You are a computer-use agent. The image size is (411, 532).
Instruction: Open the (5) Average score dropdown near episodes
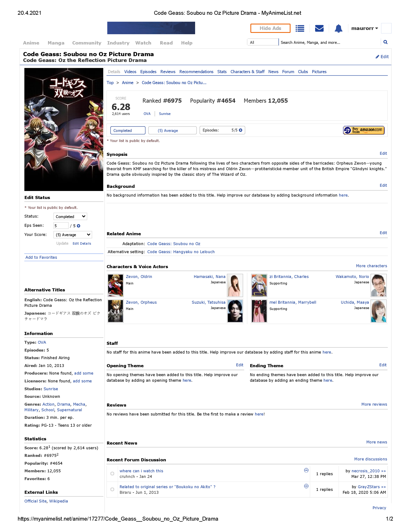coord(172,130)
